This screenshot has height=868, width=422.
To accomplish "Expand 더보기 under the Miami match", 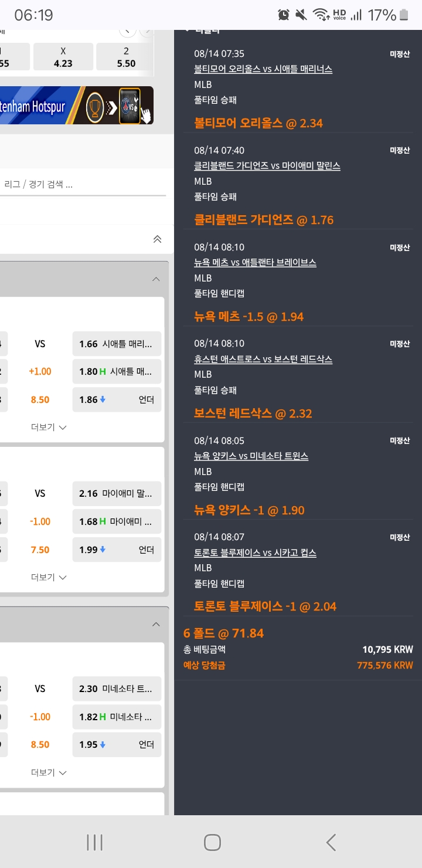I will click(49, 577).
